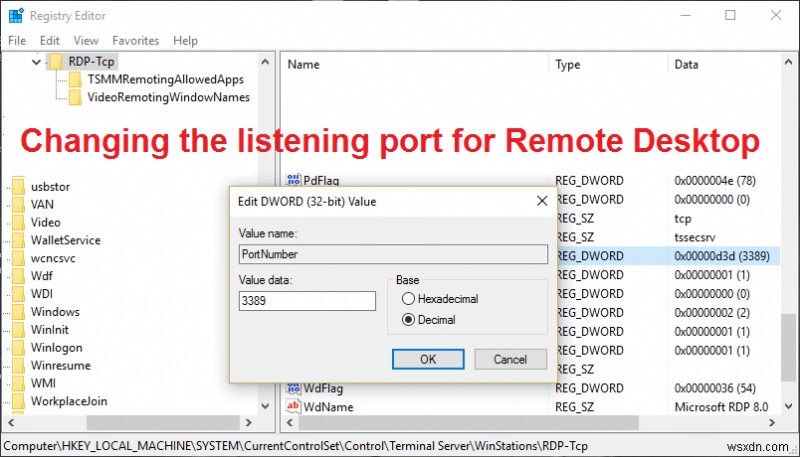Image resolution: width=800 pixels, height=457 pixels.
Task: Click the Video folder icon
Action: click(18, 222)
